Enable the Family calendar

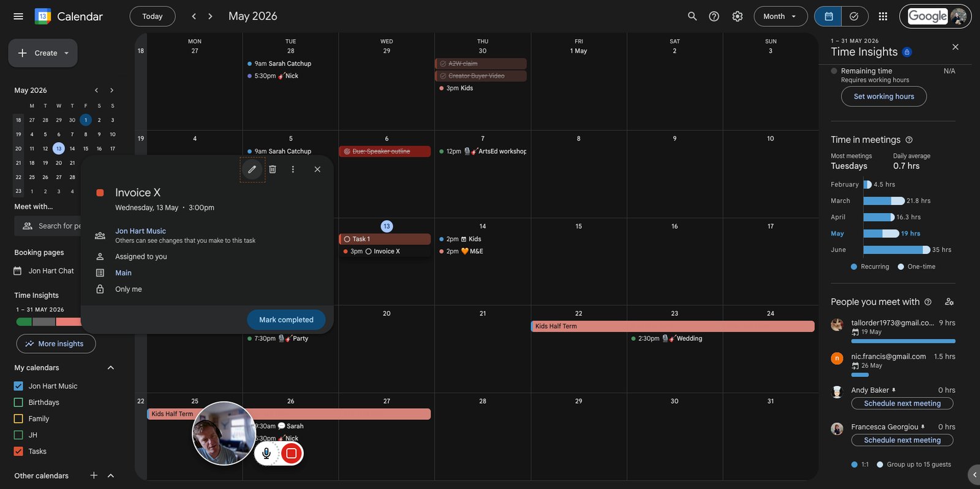(x=18, y=419)
